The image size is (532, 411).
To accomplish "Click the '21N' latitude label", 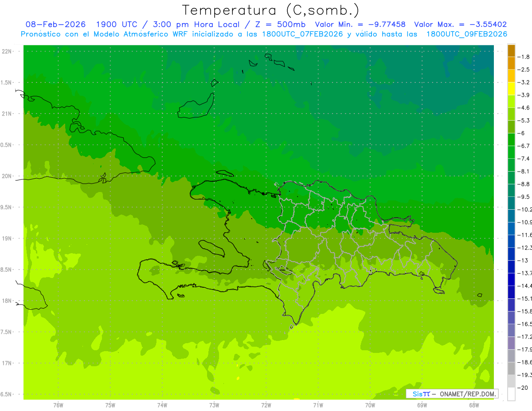I will (8, 114).
